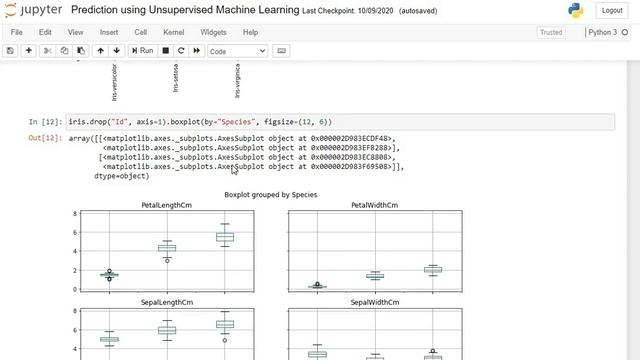Click the SepalLengthCm boxplot chart
The width and height of the screenshot is (640, 360).
click(167, 334)
